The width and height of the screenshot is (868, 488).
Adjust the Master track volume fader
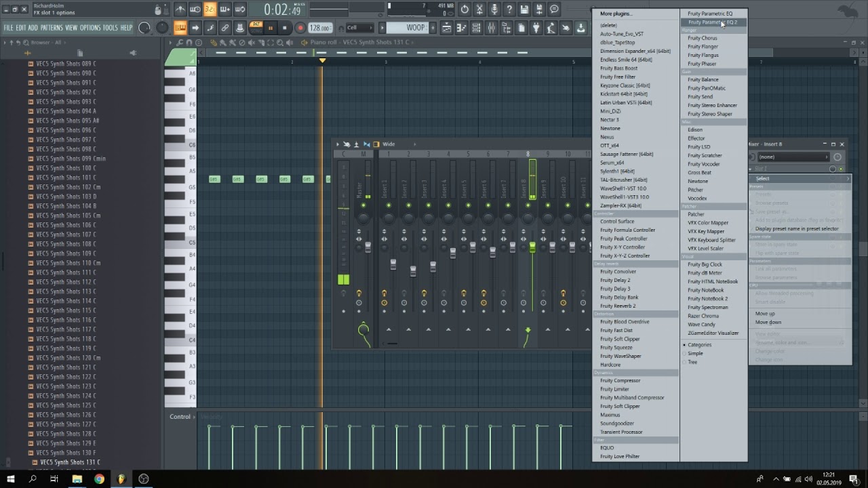tap(368, 247)
